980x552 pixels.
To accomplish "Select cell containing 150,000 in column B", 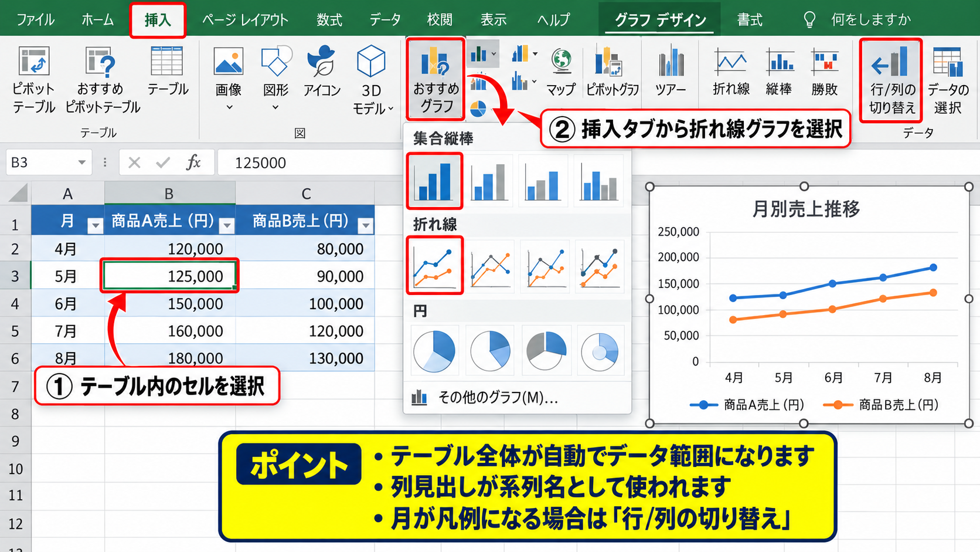I will click(x=170, y=304).
